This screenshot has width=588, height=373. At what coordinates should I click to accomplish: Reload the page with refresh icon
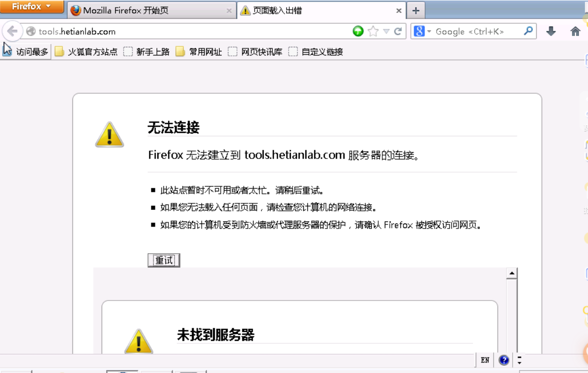click(x=398, y=31)
